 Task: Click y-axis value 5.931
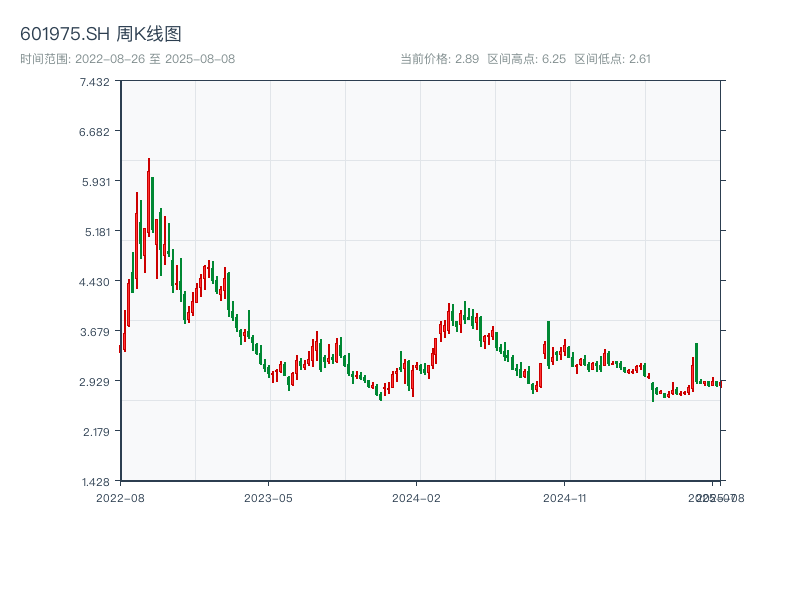click(x=96, y=182)
